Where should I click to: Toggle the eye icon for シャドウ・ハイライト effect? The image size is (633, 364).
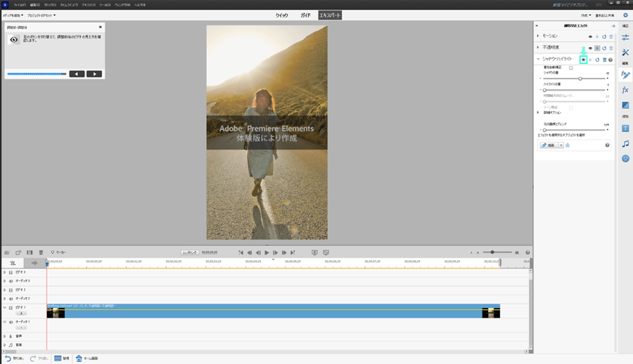[583, 60]
